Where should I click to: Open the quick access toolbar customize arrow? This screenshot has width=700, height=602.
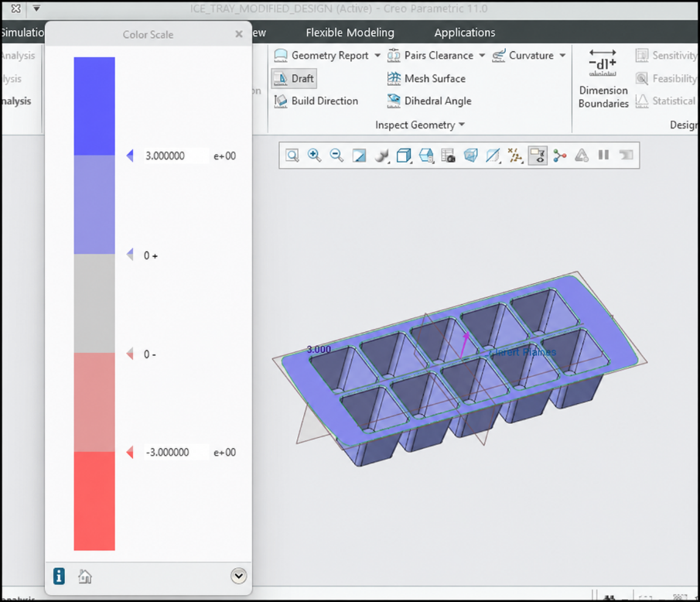(36, 8)
